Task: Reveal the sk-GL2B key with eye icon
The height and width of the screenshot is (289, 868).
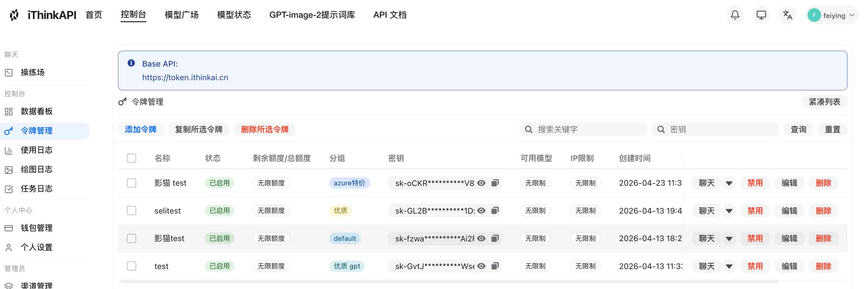Action: [x=481, y=210]
